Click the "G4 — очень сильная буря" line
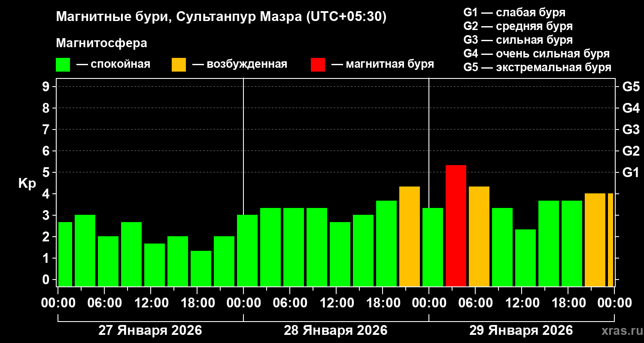Viewport: 644px width, 343px height. pyautogui.click(x=536, y=54)
